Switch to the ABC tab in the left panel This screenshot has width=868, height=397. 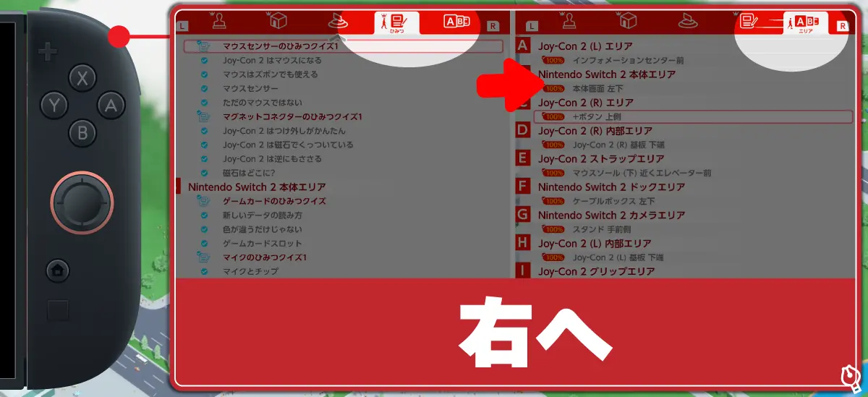coord(456,22)
